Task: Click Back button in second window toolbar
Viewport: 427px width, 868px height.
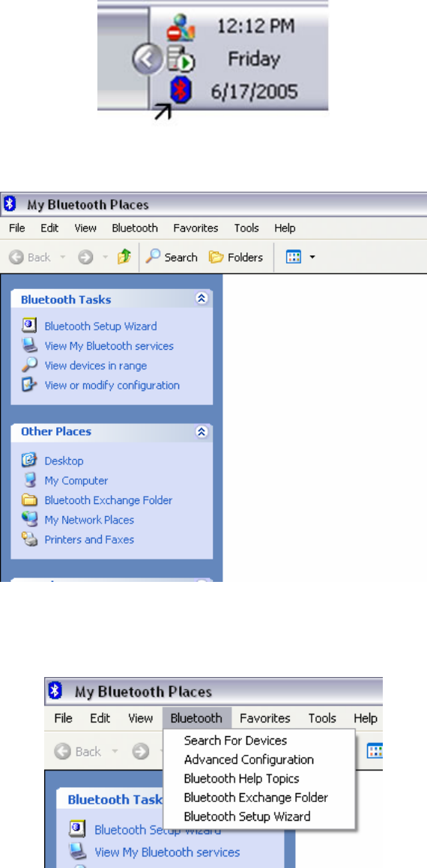Action: [x=78, y=752]
